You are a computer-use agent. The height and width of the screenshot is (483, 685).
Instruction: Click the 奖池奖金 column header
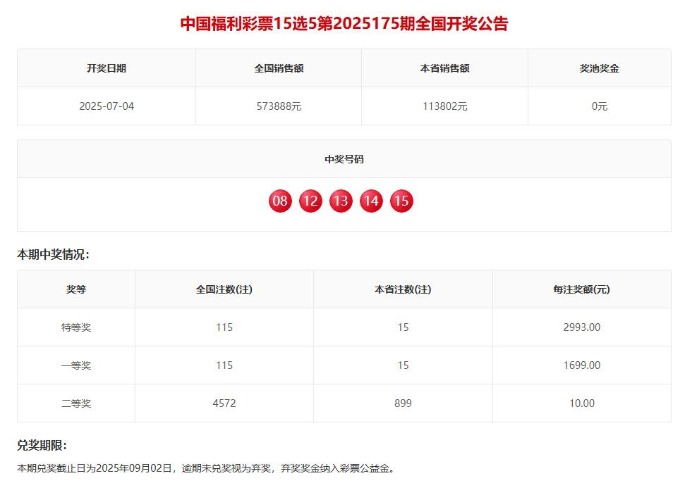coord(599,68)
